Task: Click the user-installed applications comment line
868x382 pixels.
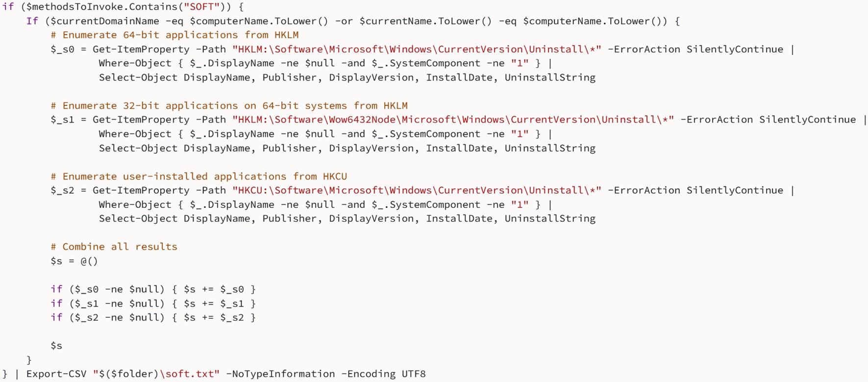Action: click(198, 177)
